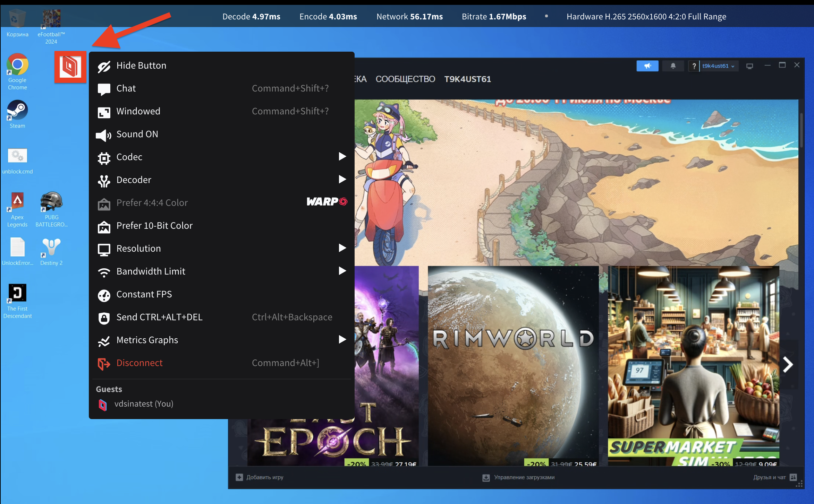Select Destiny 2 desktop shortcut

coord(51,252)
